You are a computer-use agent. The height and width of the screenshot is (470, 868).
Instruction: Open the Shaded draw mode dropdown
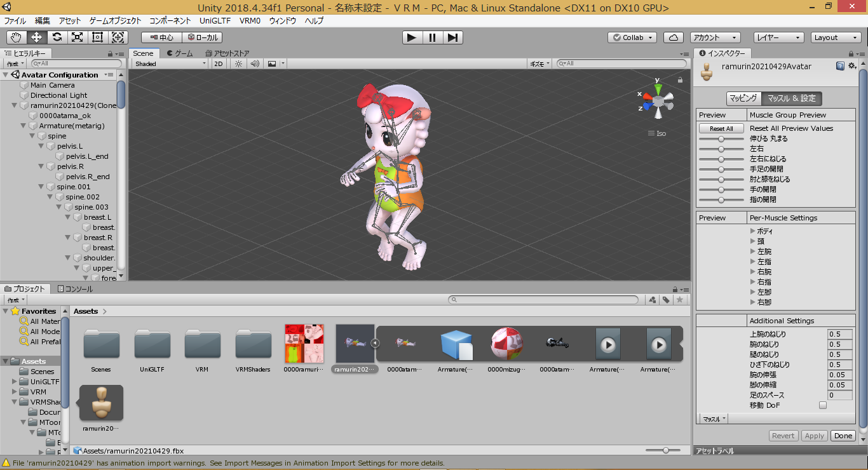click(170, 64)
